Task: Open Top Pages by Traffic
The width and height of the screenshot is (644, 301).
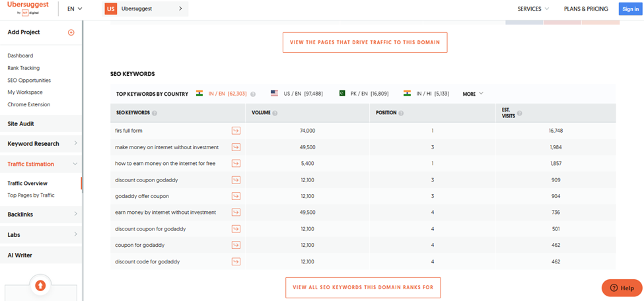Action: (x=31, y=195)
